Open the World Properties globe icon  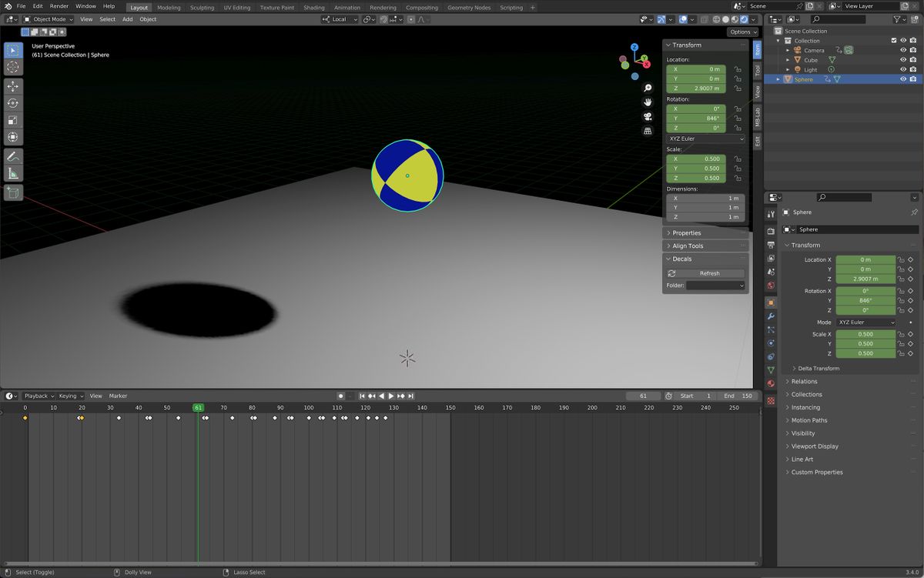[770, 286]
